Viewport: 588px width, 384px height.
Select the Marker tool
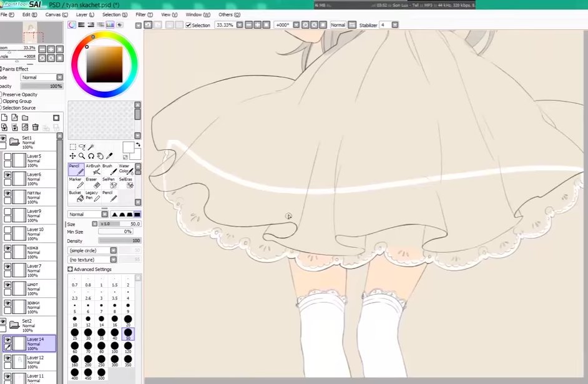[x=76, y=182]
